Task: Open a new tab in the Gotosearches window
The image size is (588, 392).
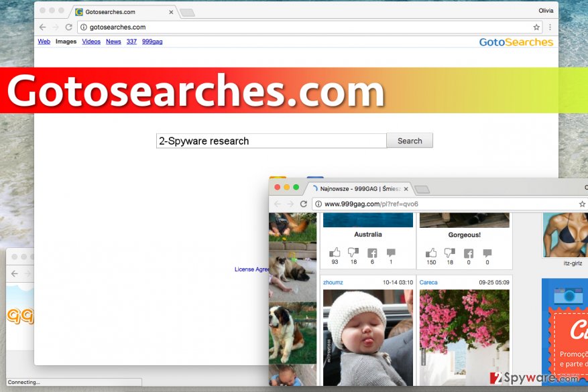Action: pos(187,13)
